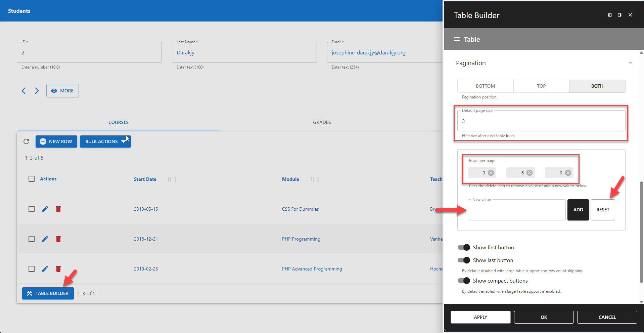Remove rows-per-page value 6

click(530, 173)
